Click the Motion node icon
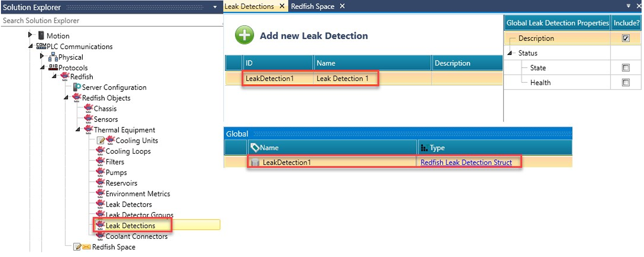 point(41,36)
